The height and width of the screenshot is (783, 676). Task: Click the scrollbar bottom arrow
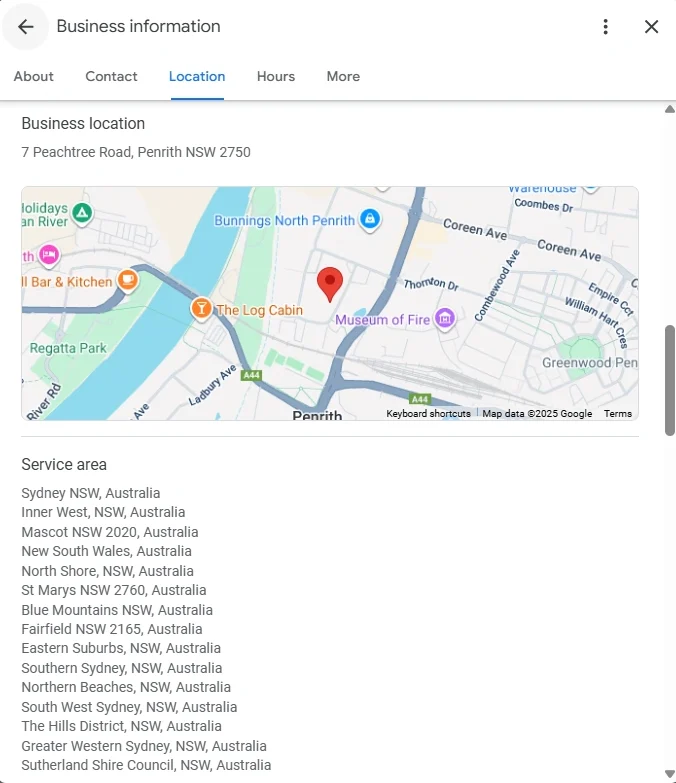(670, 774)
